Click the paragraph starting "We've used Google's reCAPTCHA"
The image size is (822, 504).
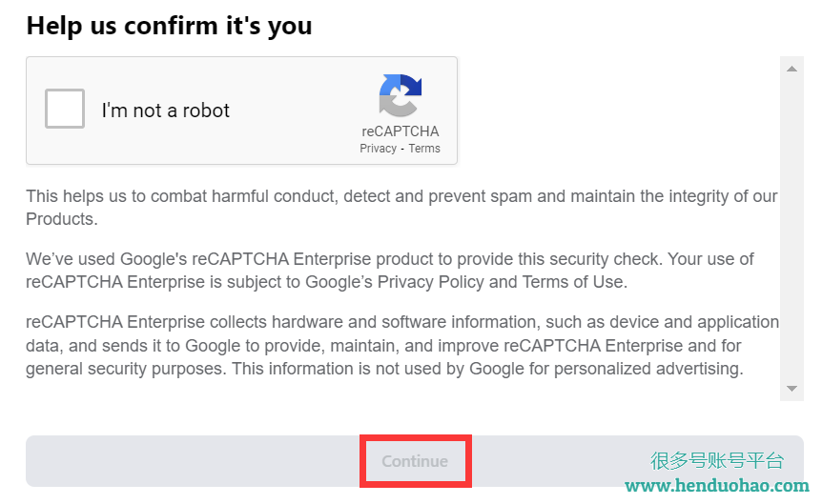[x=390, y=271]
